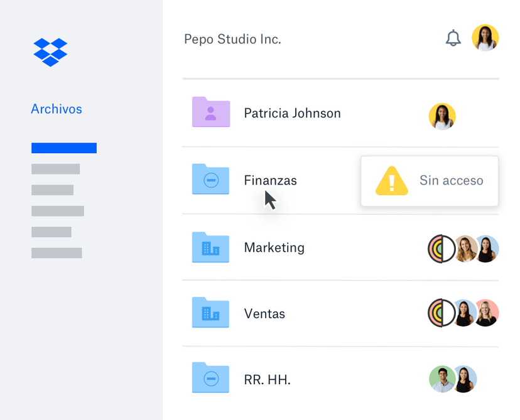Viewport: 520px width, 420px height.
Task: Click the restricted Finanzas folder icon
Action: (x=211, y=180)
